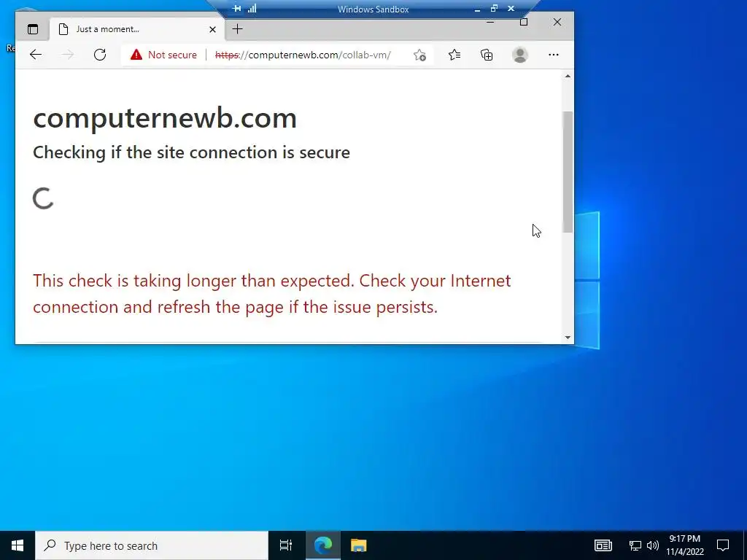Refresh the page with reload icon
747x560 pixels.
(99, 55)
